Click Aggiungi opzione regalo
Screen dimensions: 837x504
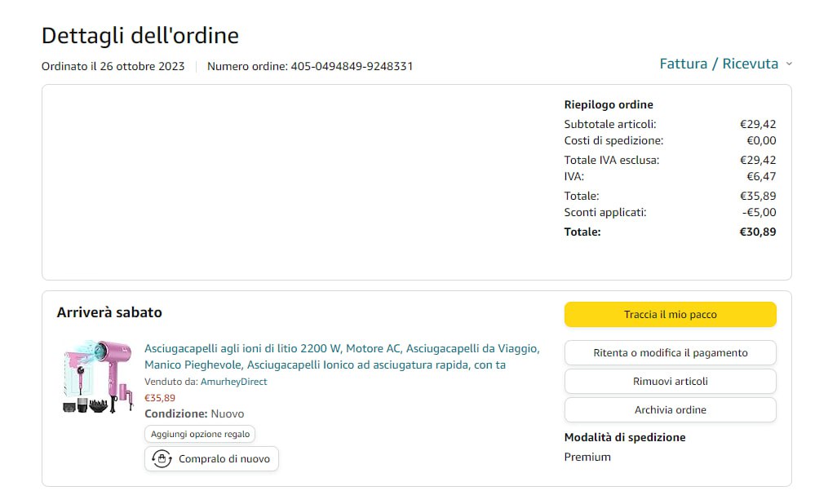pyautogui.click(x=200, y=434)
